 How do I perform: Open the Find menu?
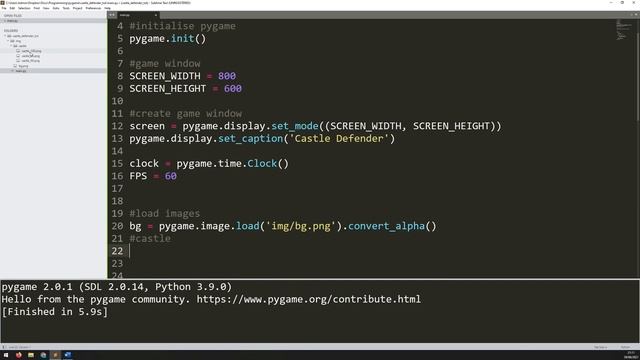coord(36,8)
